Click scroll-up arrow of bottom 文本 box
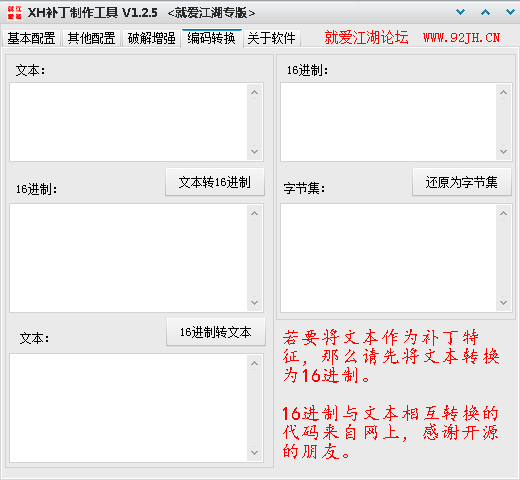The image size is (520, 480). pyautogui.click(x=254, y=363)
